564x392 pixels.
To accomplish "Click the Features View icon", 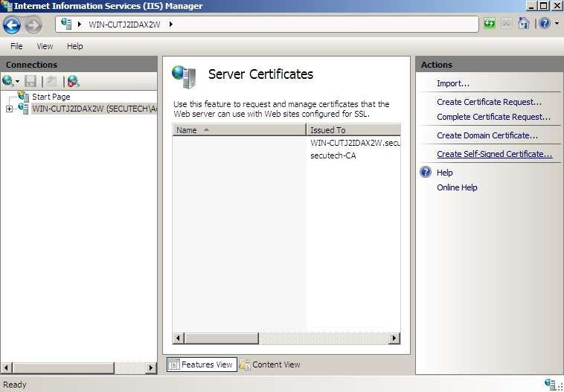I will point(173,364).
